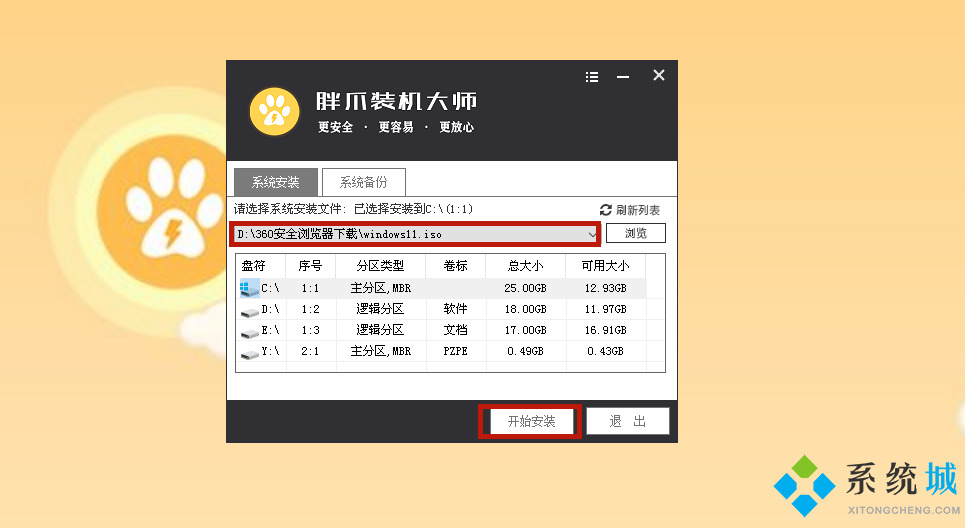The width and height of the screenshot is (965, 528).
Task: Click free size 16.91GB
Action: tap(606, 330)
